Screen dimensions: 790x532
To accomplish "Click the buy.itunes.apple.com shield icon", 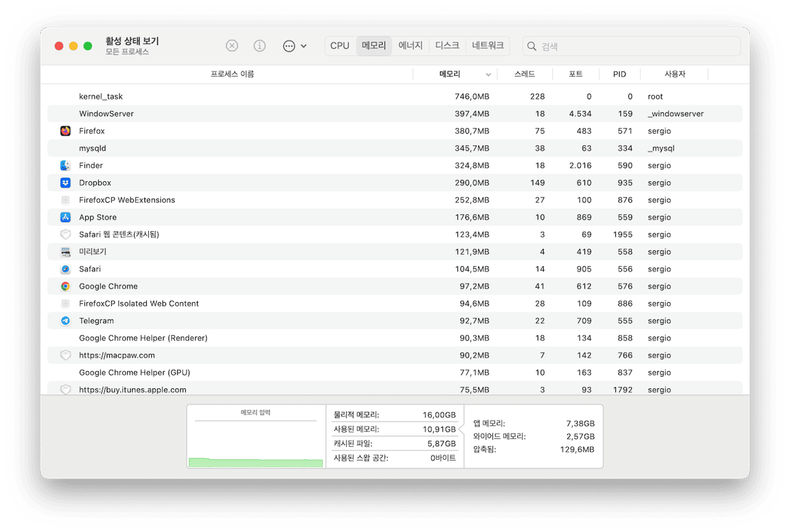I will click(x=66, y=390).
